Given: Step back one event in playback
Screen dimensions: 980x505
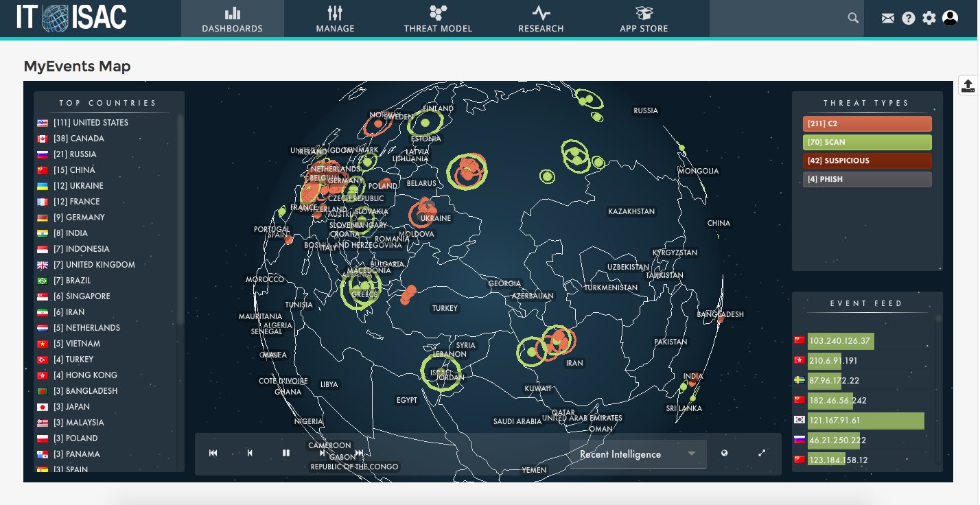Looking at the screenshot, I should 250,453.
